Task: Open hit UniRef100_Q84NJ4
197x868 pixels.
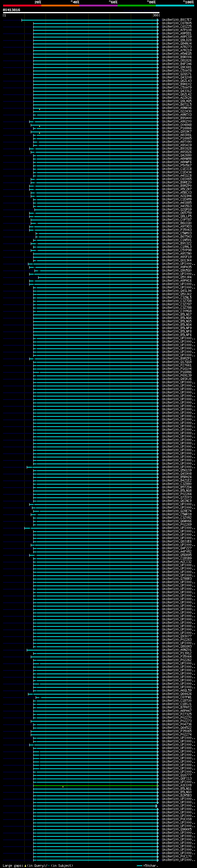Action: pos(176,44)
